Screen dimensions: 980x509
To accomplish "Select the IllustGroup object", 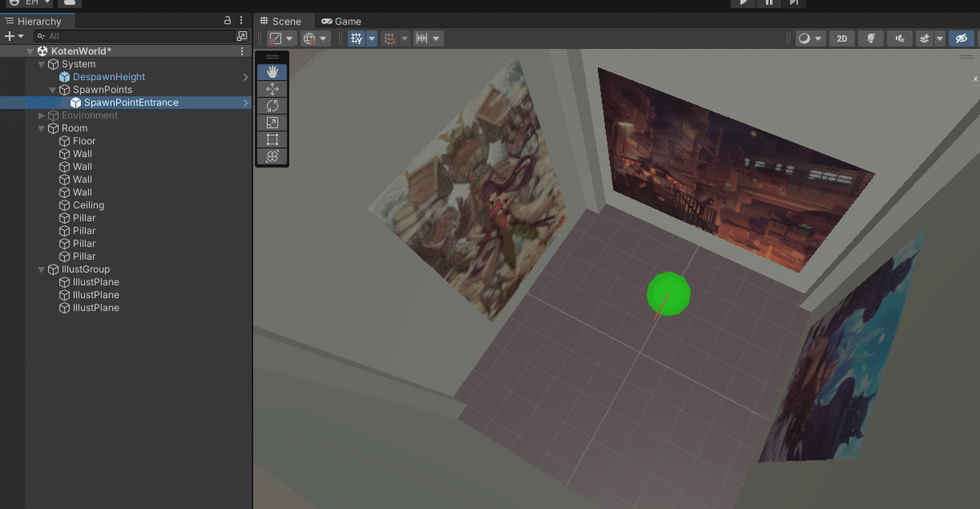I will click(85, 269).
